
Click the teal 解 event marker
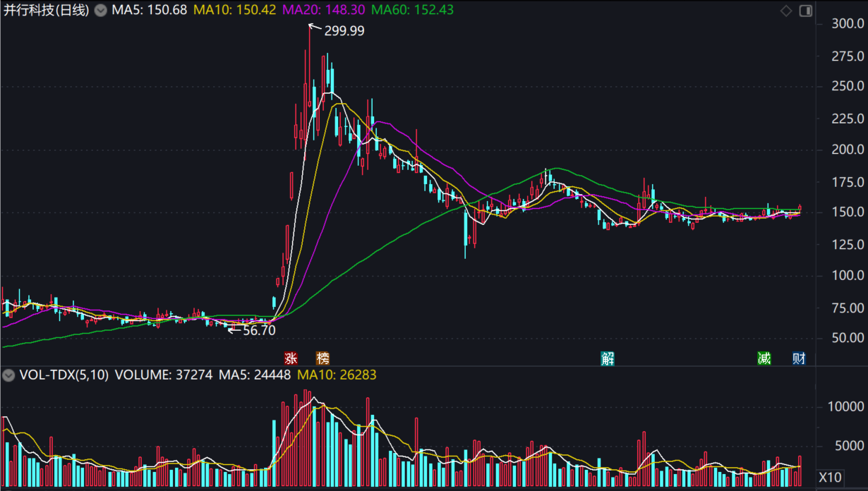[608, 358]
